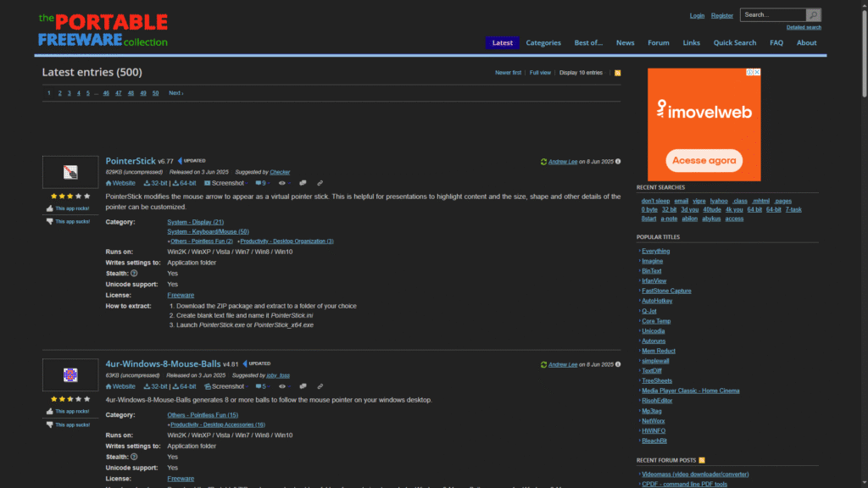Open the Forum page
This screenshot has width=868, height=488.
coord(658,42)
